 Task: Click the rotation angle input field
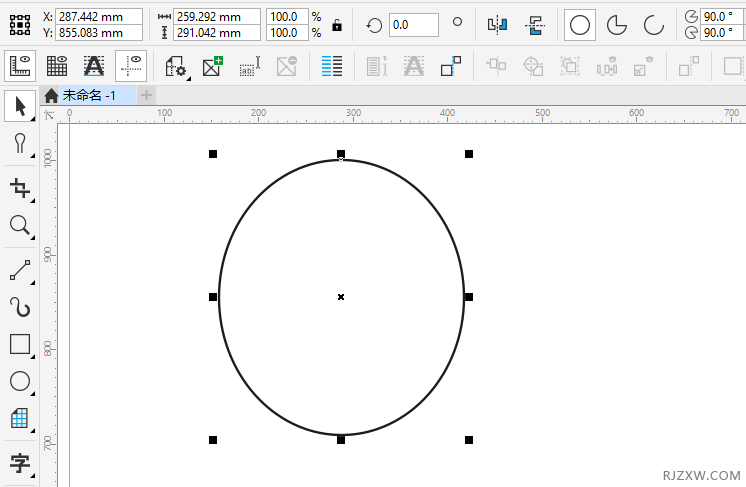coord(412,25)
